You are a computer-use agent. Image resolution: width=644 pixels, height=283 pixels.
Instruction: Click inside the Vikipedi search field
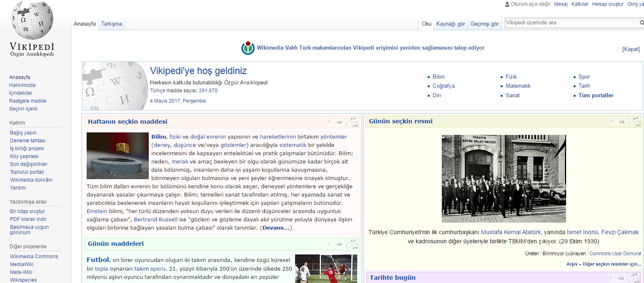pos(571,23)
